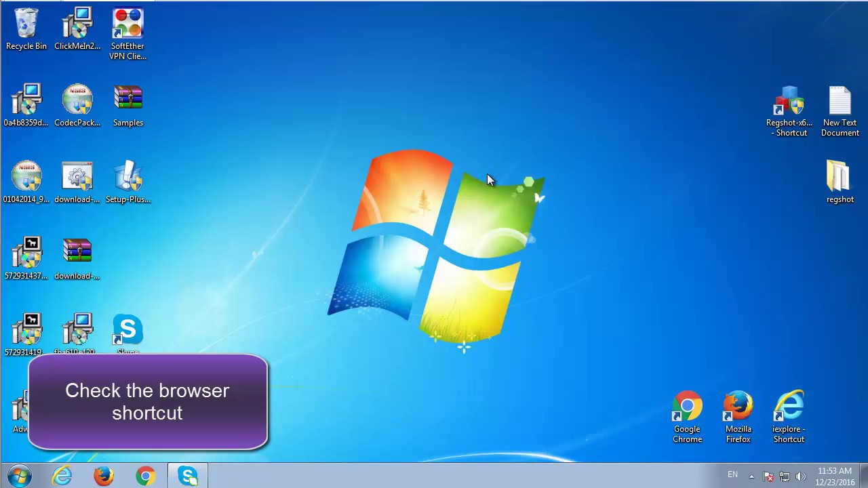
Task: Select the regshot folder icon
Action: click(x=840, y=182)
